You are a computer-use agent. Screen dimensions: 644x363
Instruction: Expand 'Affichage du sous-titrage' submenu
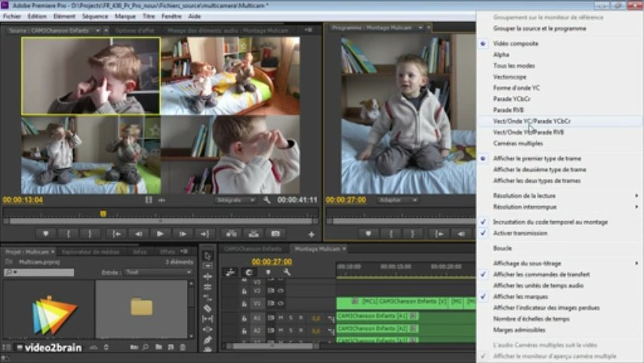[560, 263]
